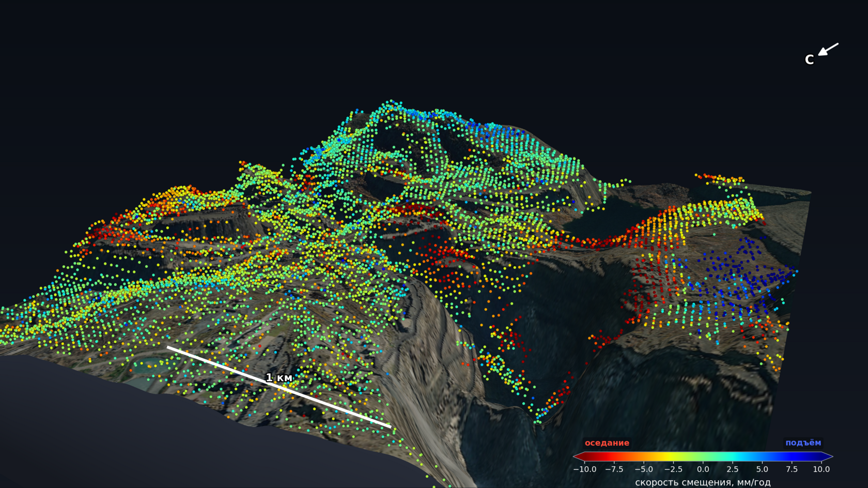
Task: Click the displacement velocity color bar
Action: point(703,456)
